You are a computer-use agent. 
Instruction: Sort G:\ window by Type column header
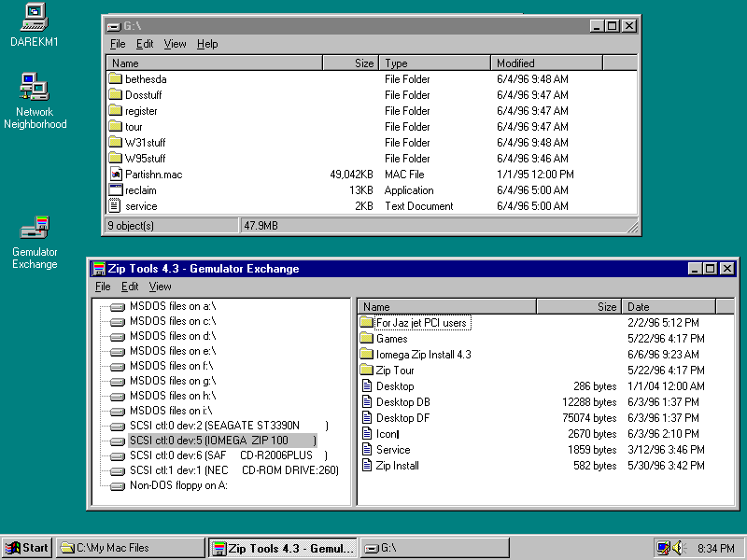tap(434, 63)
